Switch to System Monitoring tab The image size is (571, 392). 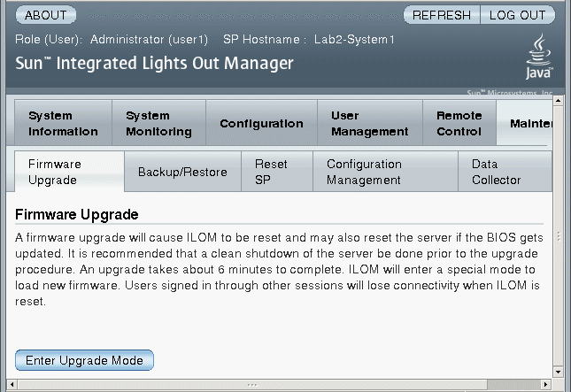pyautogui.click(x=158, y=123)
